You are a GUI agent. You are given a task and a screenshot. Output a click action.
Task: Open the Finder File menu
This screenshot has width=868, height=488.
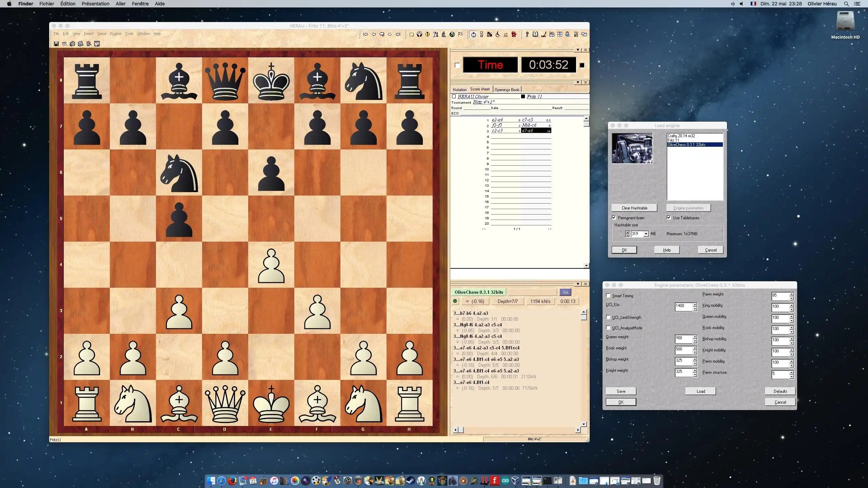[47, 4]
